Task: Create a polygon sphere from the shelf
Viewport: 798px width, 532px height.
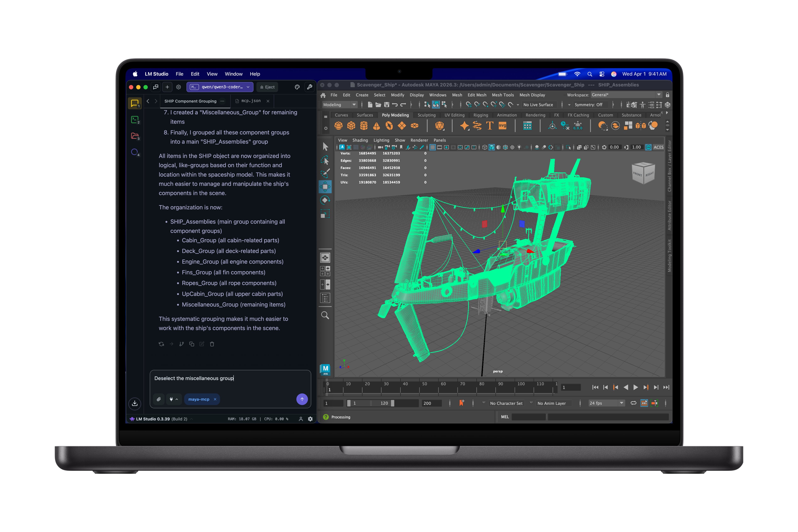Action: click(x=339, y=126)
